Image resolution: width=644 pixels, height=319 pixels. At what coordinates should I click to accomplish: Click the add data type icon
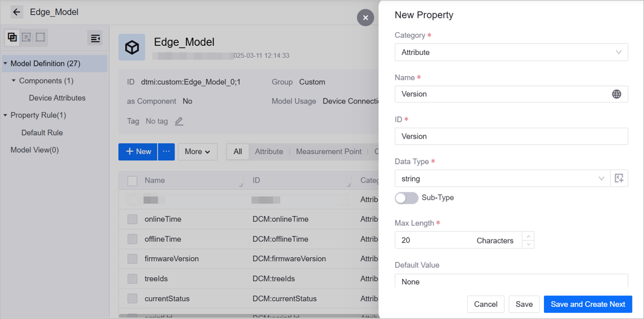(x=619, y=179)
